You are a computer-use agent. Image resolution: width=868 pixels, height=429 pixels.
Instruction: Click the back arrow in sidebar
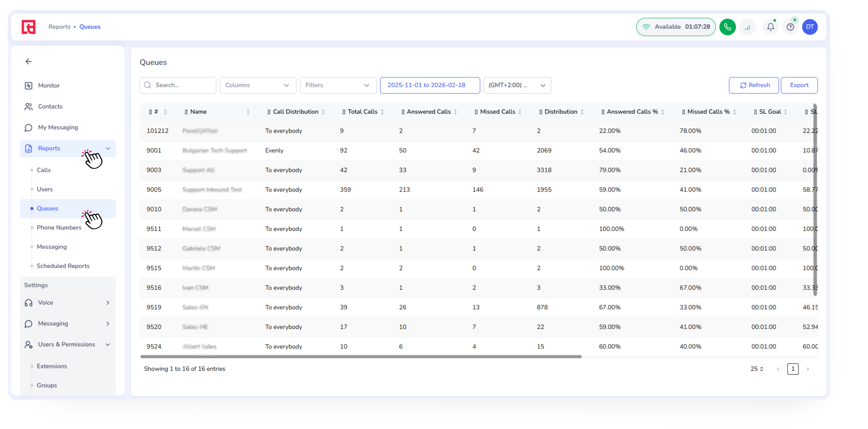coord(29,61)
